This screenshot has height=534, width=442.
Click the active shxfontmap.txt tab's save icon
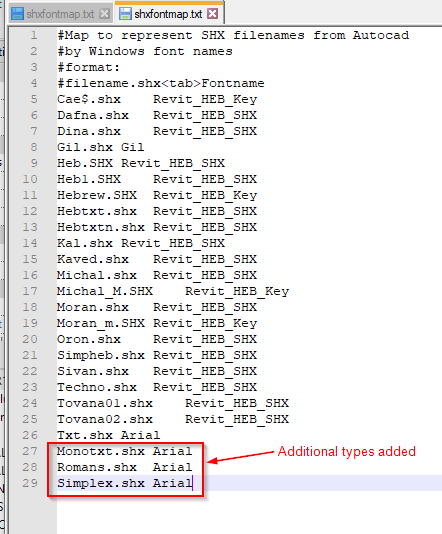tap(125, 14)
